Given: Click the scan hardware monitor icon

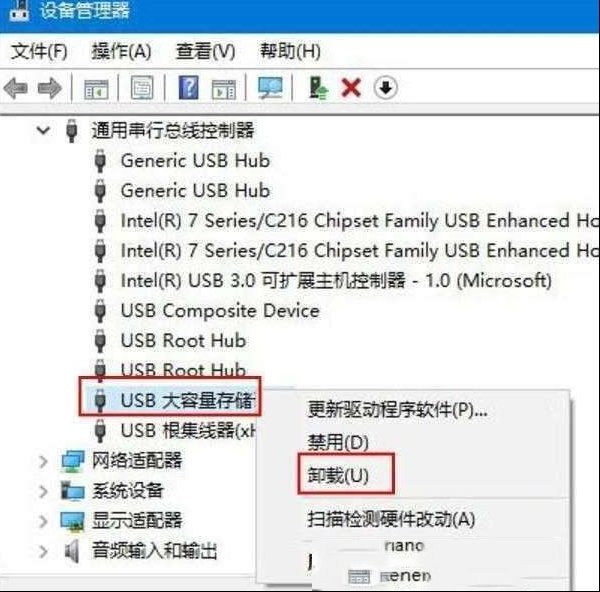Looking at the screenshot, I should tap(271, 88).
